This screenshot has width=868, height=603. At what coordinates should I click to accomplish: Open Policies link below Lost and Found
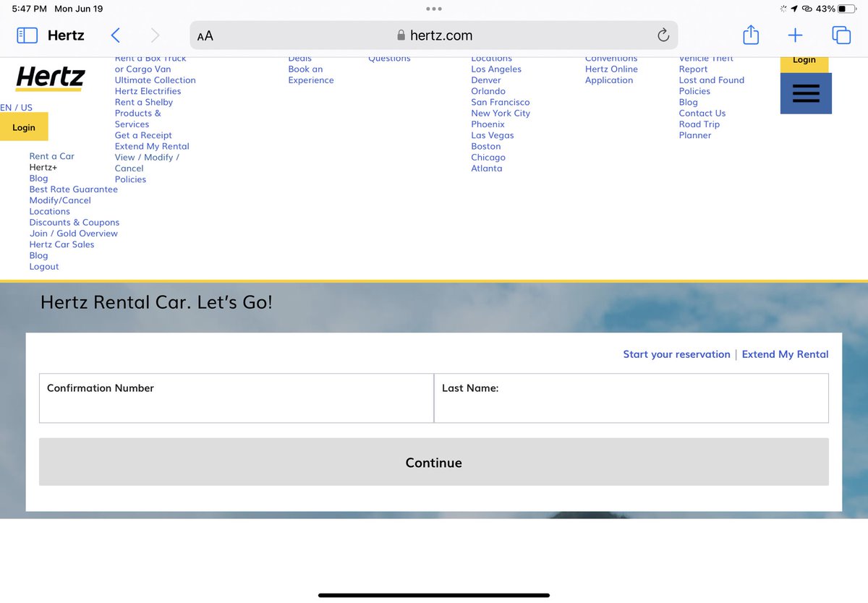tap(694, 91)
